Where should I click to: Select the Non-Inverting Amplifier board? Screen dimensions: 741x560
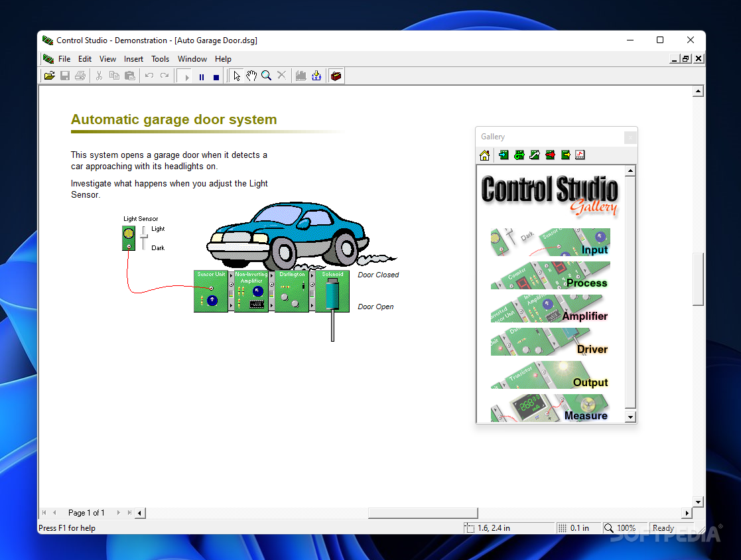251,291
